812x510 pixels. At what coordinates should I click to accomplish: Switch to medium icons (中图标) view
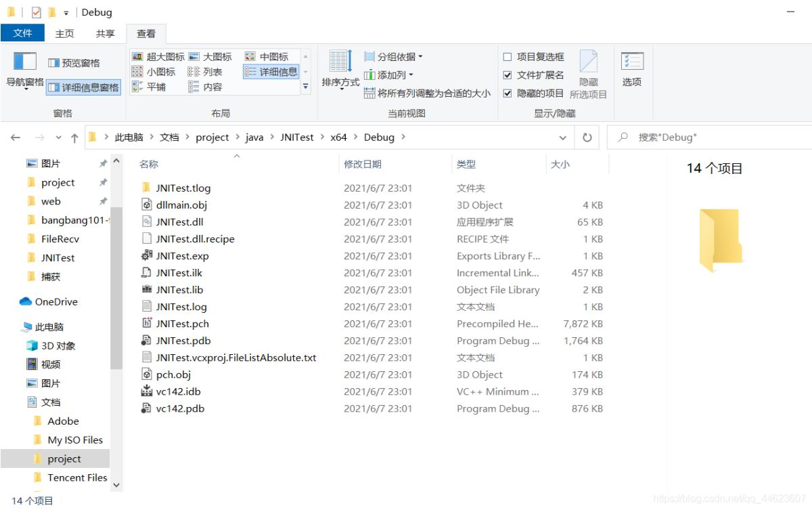(267, 57)
